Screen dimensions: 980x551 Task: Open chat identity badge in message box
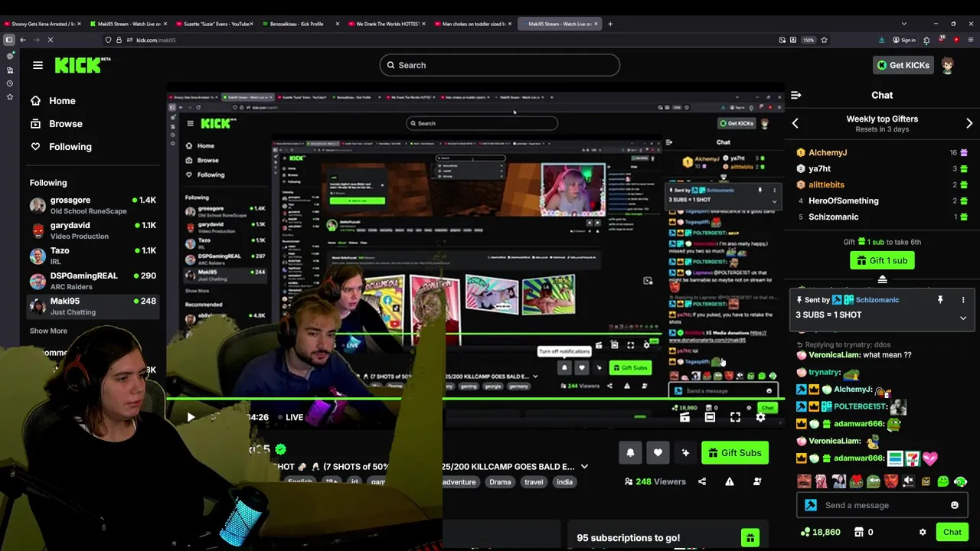click(811, 505)
